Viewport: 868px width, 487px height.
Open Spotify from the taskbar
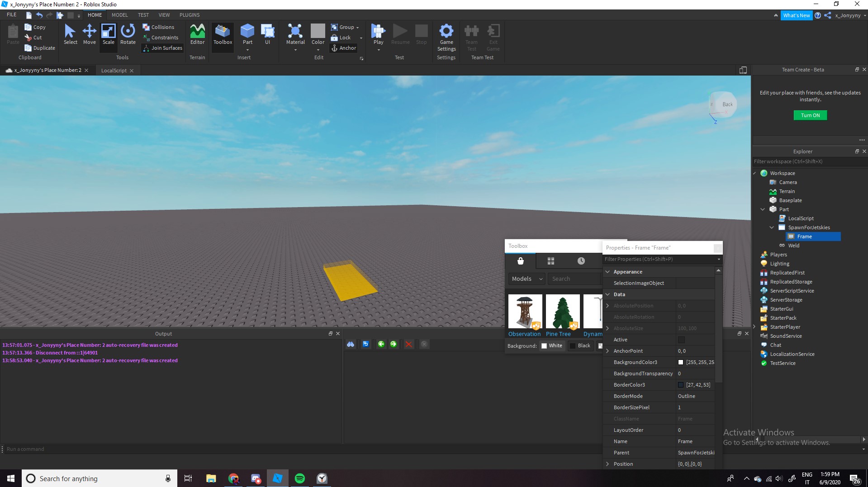click(x=299, y=478)
